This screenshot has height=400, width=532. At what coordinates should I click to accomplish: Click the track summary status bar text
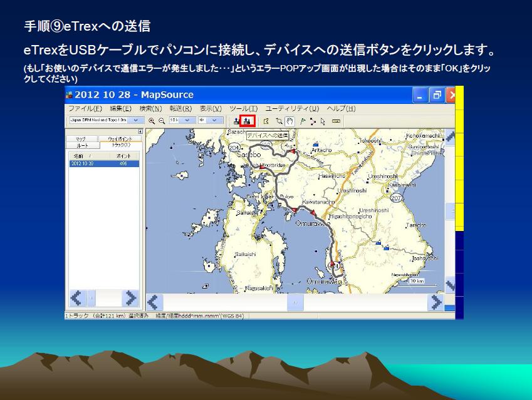pyautogui.click(x=107, y=315)
